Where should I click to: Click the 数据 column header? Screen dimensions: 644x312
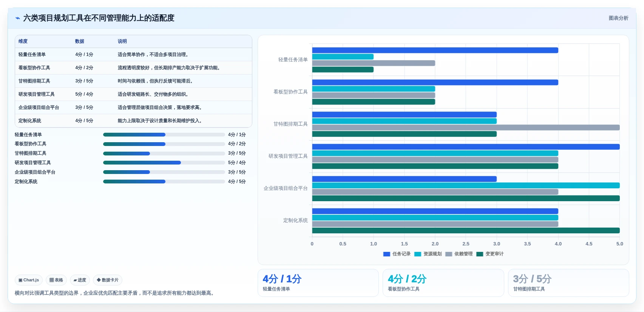click(x=79, y=41)
